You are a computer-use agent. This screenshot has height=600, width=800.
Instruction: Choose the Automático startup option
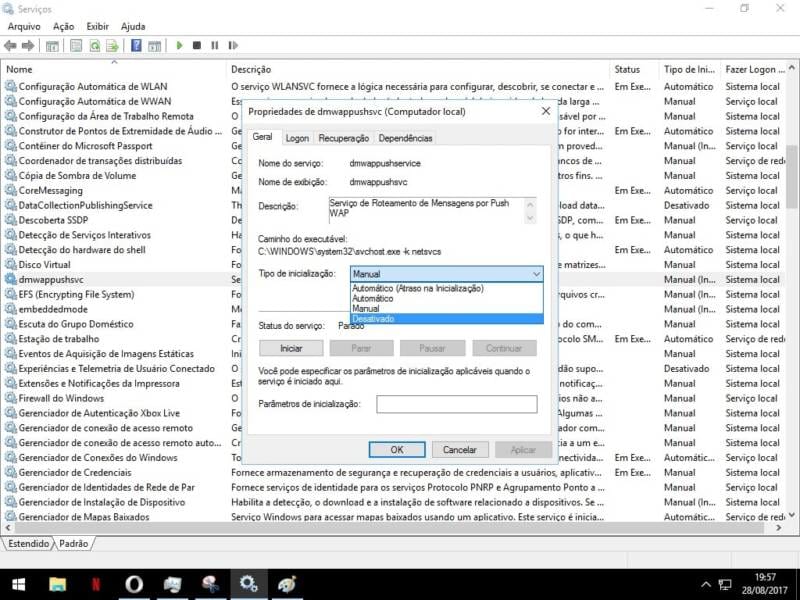(446, 298)
